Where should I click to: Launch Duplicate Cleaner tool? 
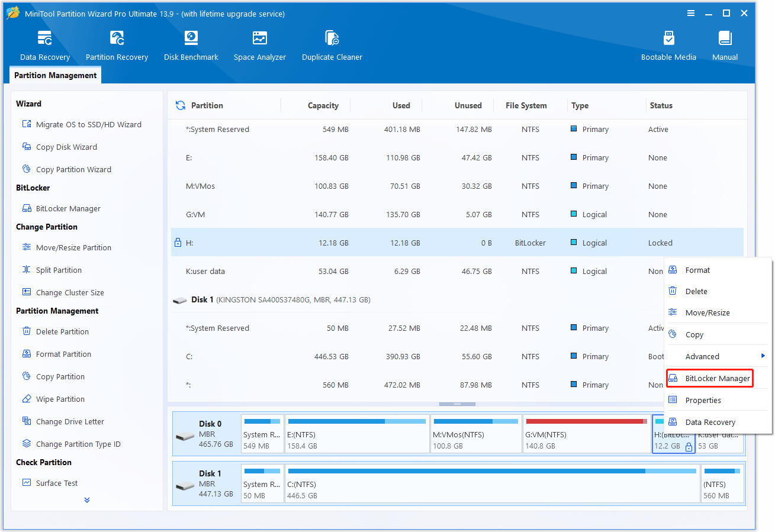tap(332, 47)
